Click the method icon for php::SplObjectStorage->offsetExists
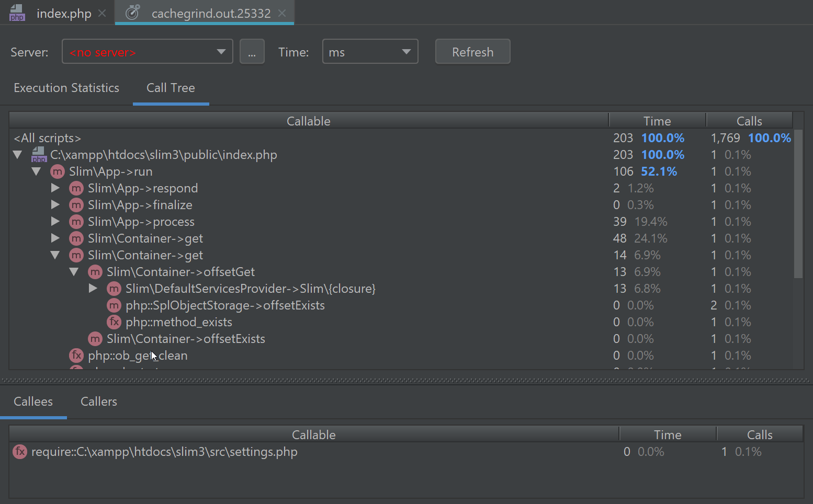 pos(114,305)
